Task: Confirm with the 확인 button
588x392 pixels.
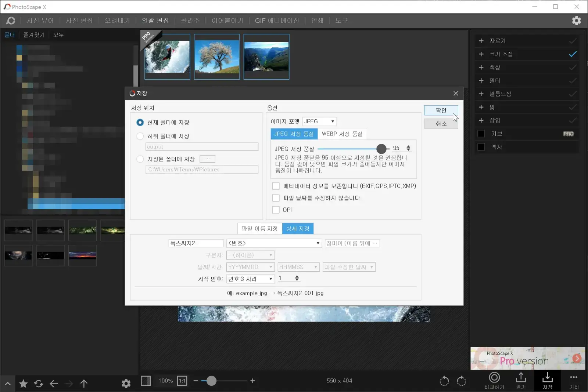Action: pos(441,110)
